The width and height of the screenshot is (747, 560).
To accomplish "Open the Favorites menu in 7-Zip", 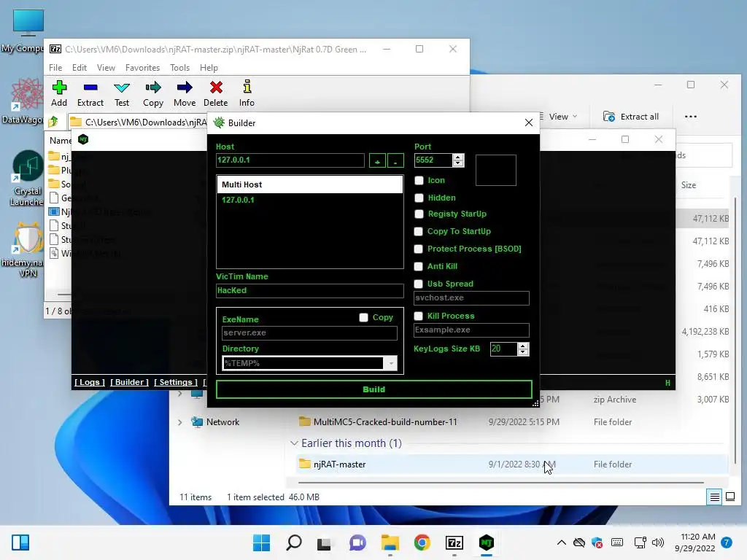I will click(x=142, y=68).
